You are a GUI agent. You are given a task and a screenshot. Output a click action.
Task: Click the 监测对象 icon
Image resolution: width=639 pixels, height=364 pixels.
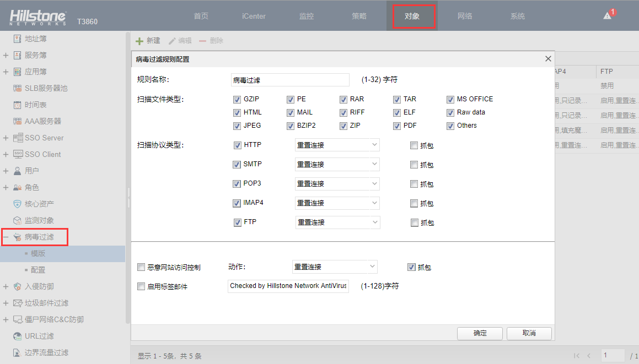17,221
